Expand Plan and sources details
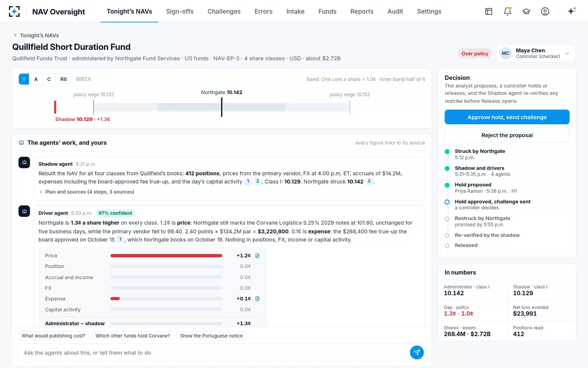This screenshot has width=588, height=368. [x=87, y=192]
